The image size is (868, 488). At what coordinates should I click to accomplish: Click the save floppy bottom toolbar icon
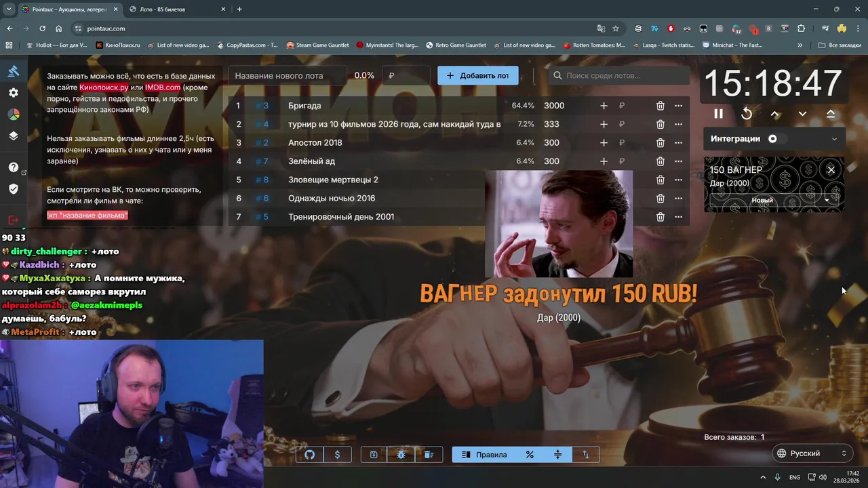click(374, 455)
